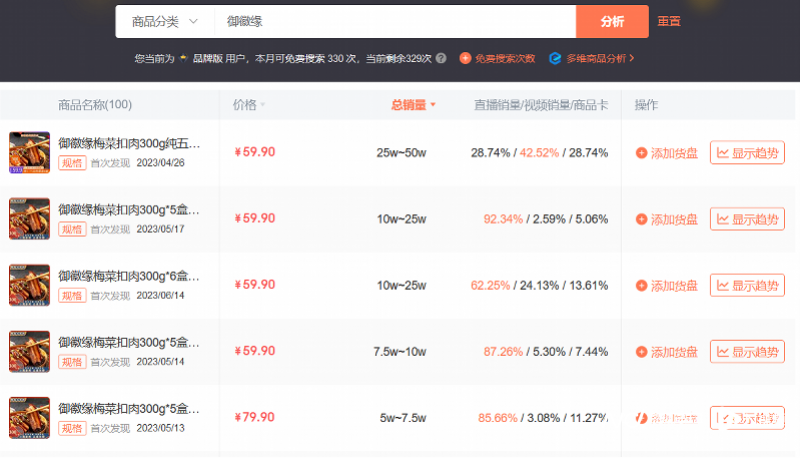Click the help question mark icon

pos(442,59)
